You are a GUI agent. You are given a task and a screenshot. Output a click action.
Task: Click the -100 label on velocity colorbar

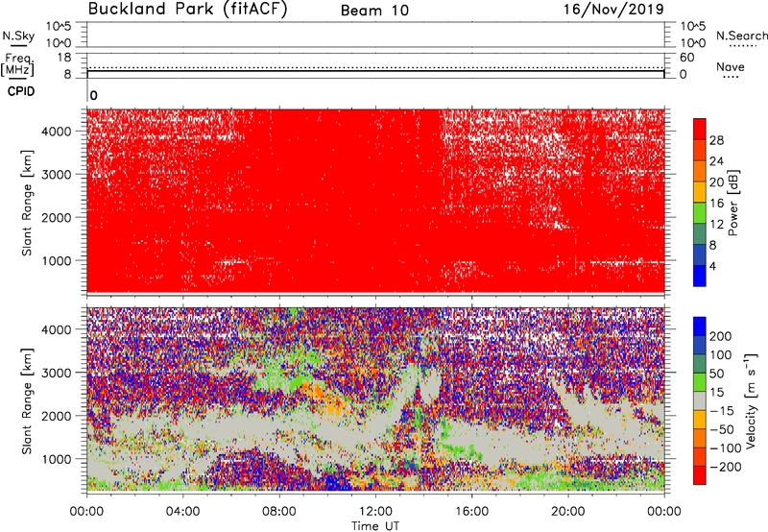(726, 448)
